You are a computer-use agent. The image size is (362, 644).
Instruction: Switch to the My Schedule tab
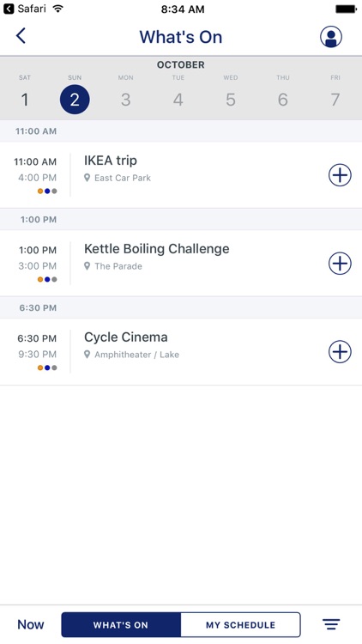[240, 625]
